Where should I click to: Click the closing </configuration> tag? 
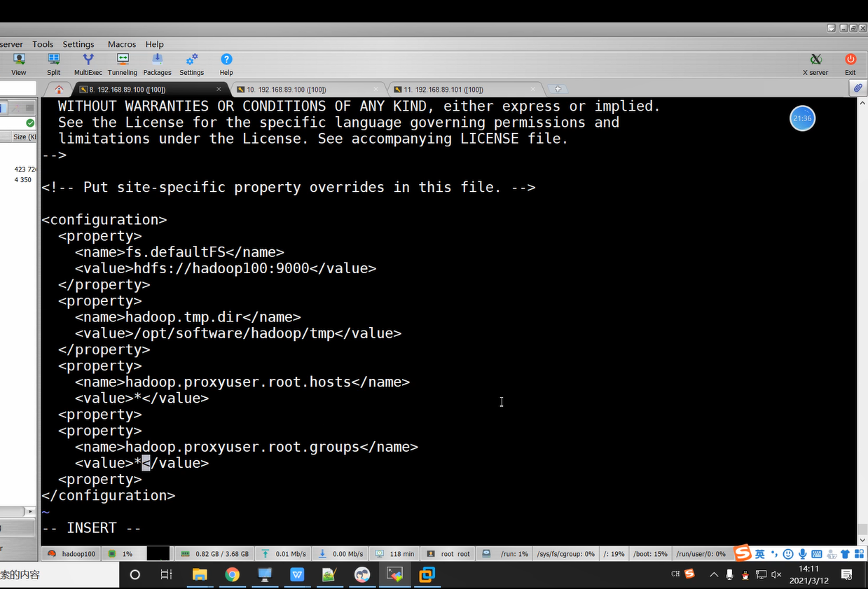tap(109, 495)
